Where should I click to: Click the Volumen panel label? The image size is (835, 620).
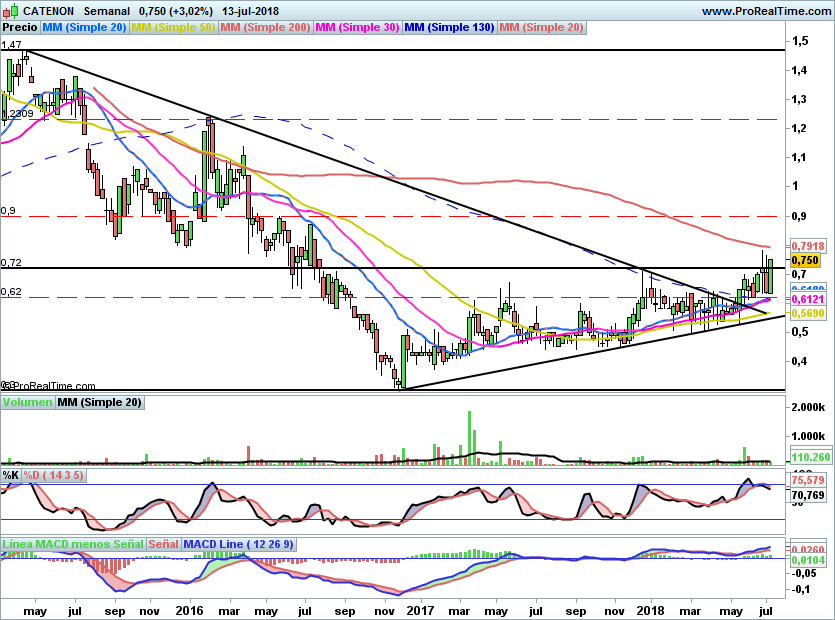[27, 403]
